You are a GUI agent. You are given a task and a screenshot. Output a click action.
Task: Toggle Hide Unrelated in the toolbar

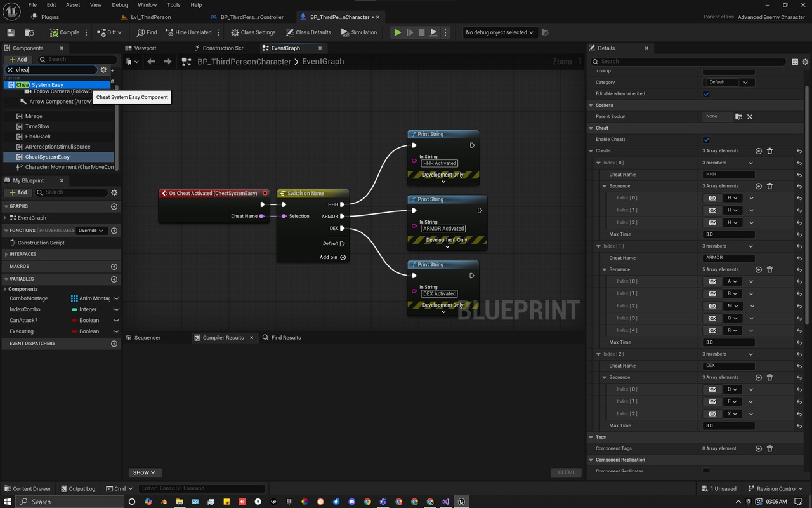click(188, 32)
